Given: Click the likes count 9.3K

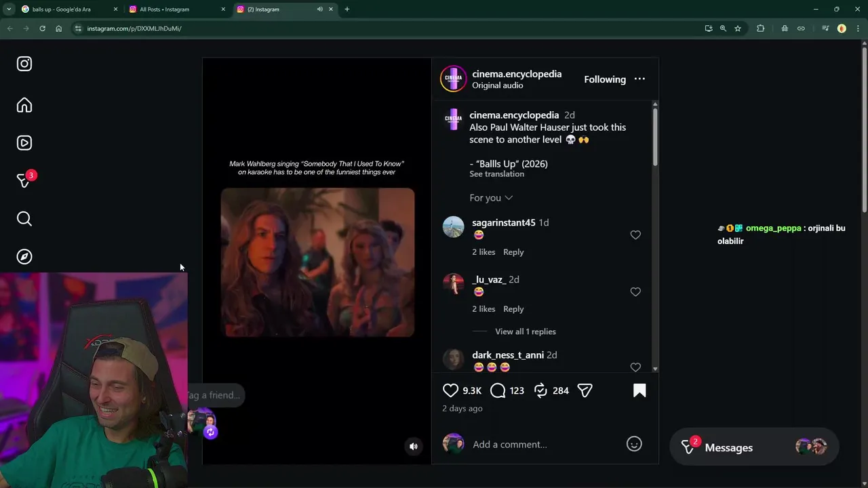Looking at the screenshot, I should (x=472, y=391).
